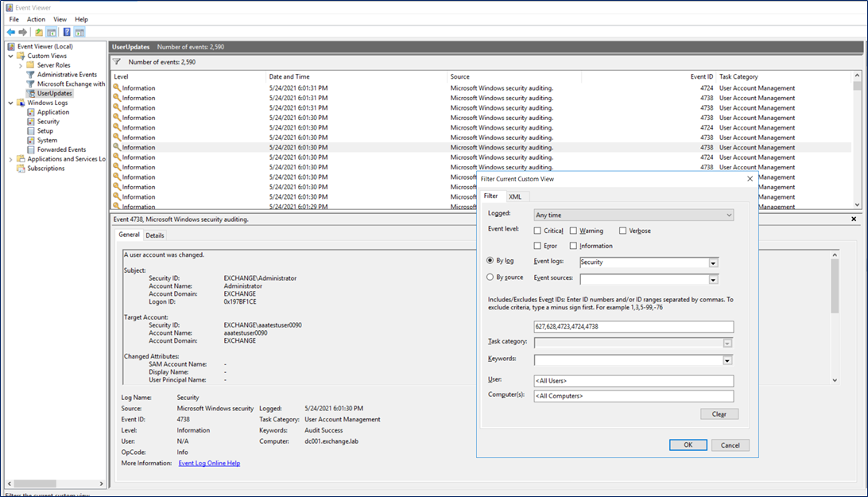Open the Event logs dropdown
The width and height of the screenshot is (868, 497).
(713, 262)
